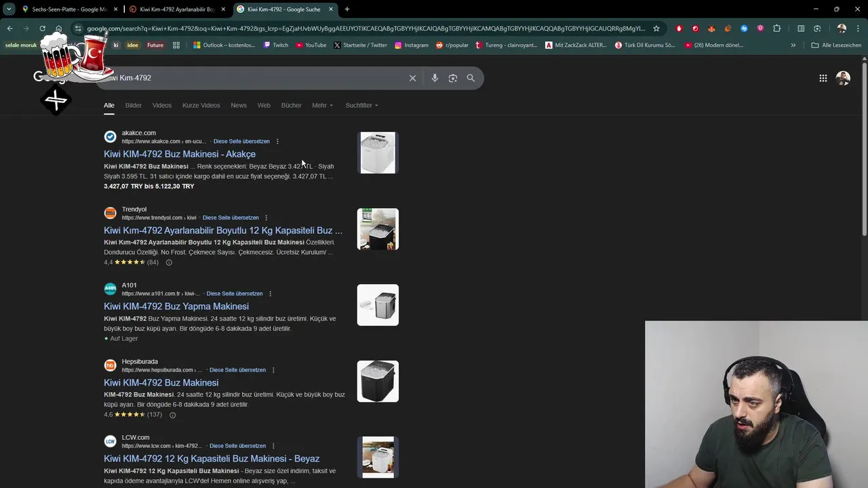The width and height of the screenshot is (868, 488).
Task: Open the tab search dropdown arrow
Action: 9,9
